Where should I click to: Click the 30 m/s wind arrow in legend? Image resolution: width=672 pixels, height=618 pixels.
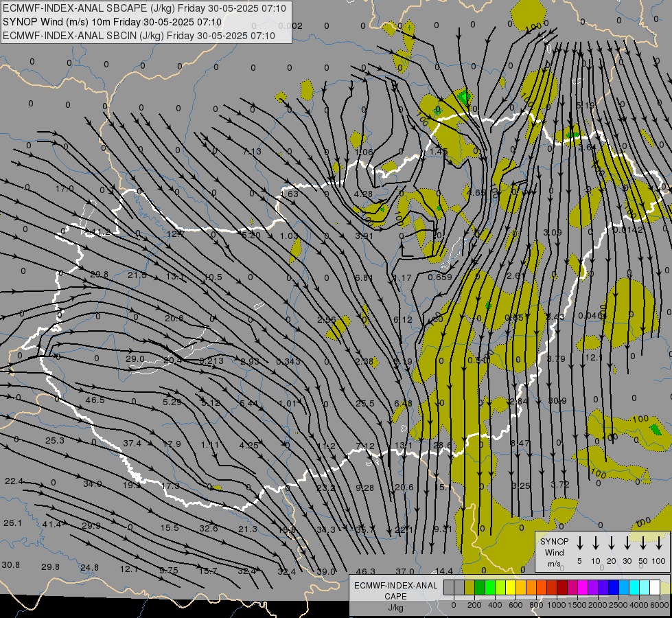pos(627,543)
